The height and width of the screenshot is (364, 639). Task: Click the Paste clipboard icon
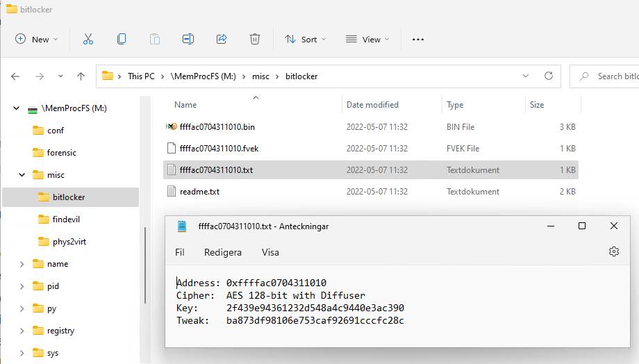155,39
